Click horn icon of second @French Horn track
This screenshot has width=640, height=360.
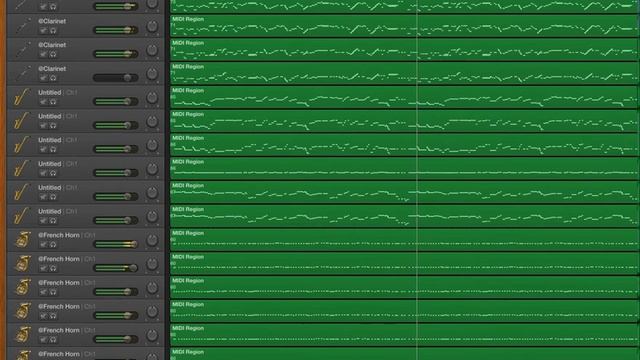pyautogui.click(x=23, y=263)
